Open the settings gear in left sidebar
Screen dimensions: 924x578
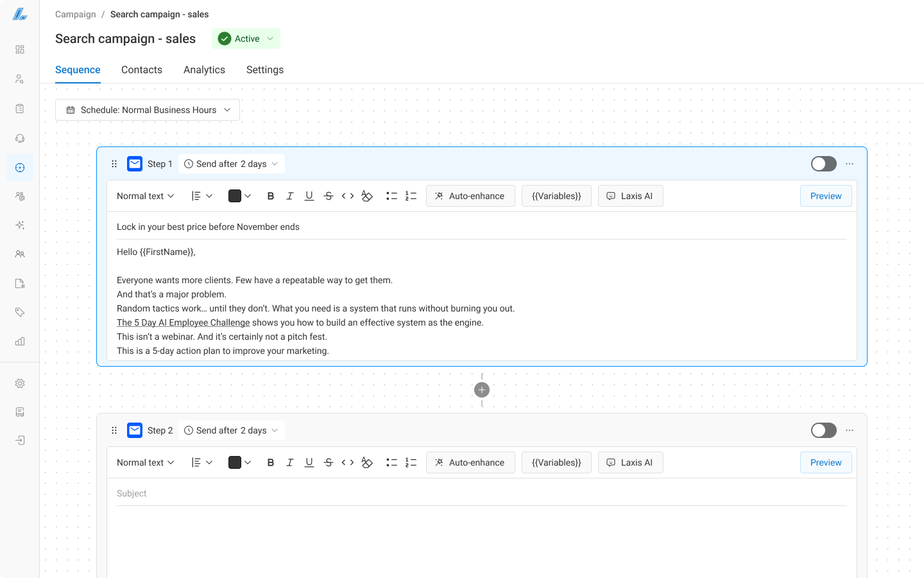pos(20,383)
